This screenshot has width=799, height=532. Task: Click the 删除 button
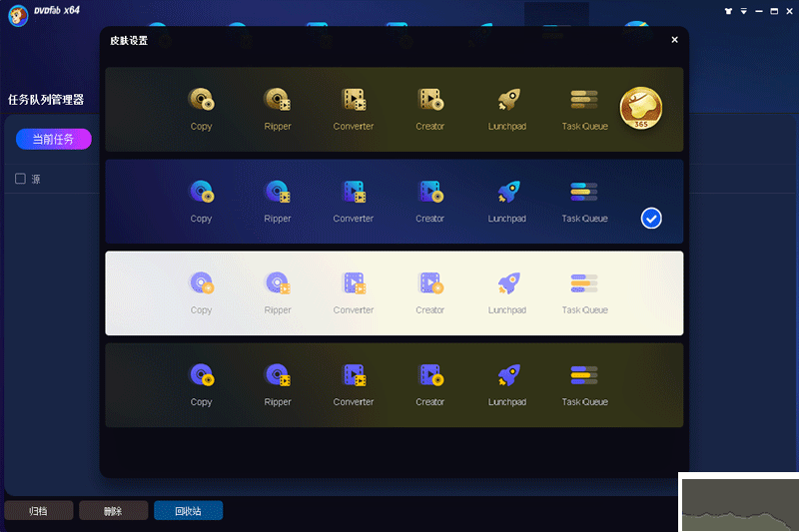point(113,511)
